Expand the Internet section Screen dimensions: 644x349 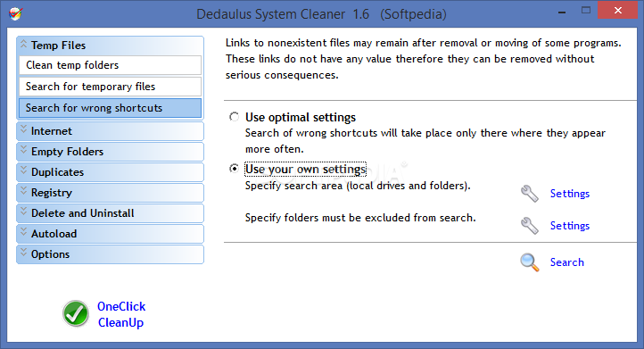point(110,131)
